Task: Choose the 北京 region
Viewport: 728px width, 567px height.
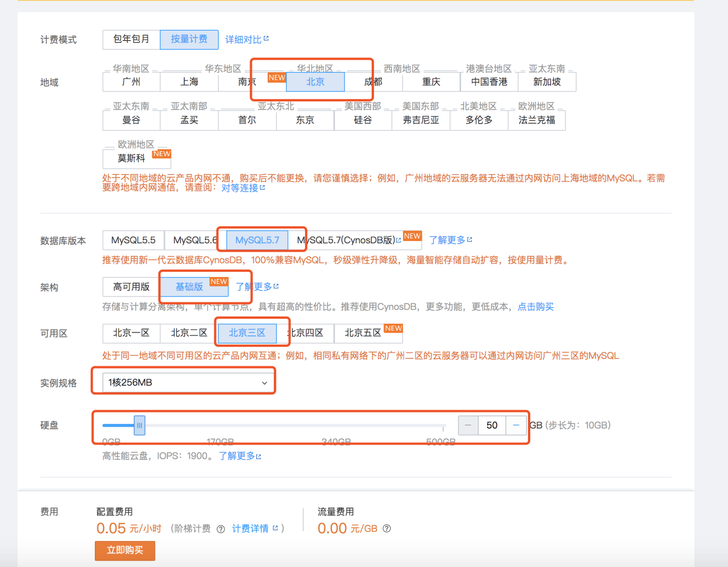Action: click(x=315, y=82)
